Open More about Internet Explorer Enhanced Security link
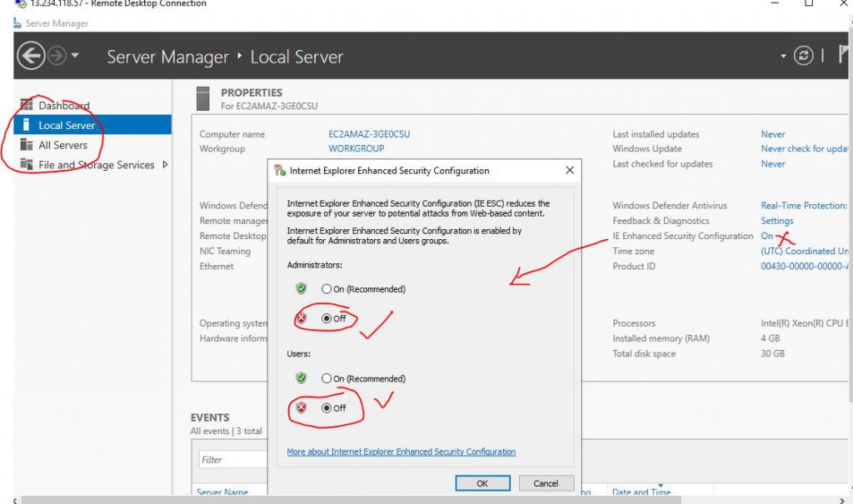 coord(401,452)
